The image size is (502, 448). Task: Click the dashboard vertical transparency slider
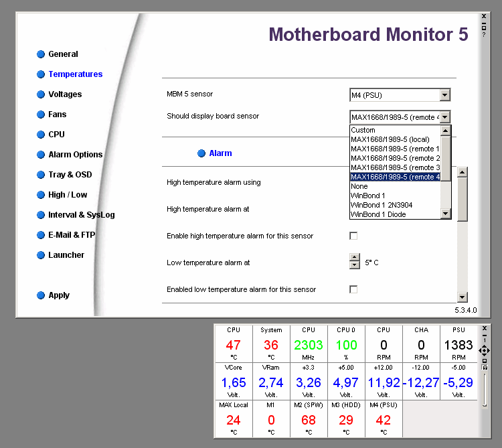tap(485, 390)
